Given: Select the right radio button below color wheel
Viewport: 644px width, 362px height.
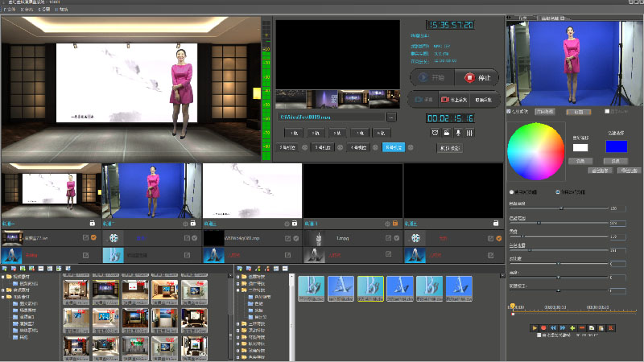Looking at the screenshot, I should pyautogui.click(x=558, y=191).
